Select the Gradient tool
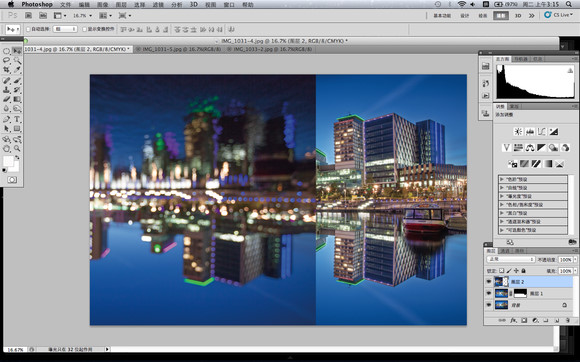The height and width of the screenshot is (362, 580). pyautogui.click(x=17, y=99)
